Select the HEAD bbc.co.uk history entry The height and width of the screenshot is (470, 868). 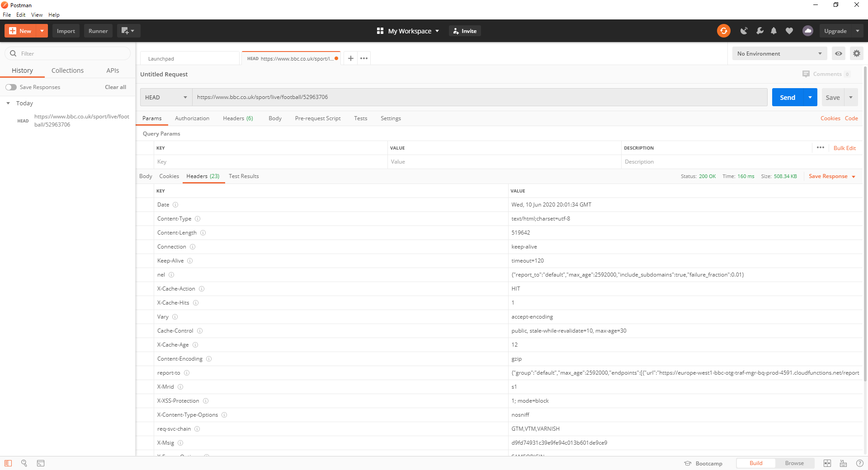tap(68, 121)
